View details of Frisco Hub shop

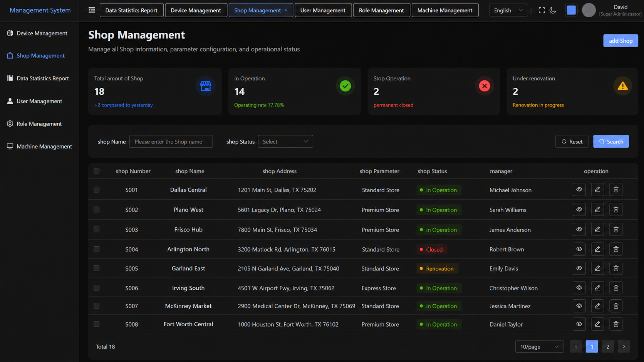579,230
